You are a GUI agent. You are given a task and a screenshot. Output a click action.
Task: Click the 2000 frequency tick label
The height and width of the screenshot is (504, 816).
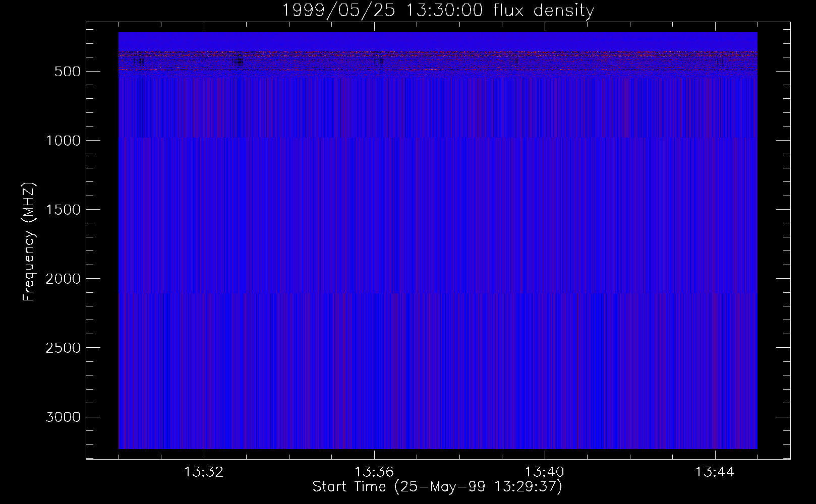(x=63, y=279)
